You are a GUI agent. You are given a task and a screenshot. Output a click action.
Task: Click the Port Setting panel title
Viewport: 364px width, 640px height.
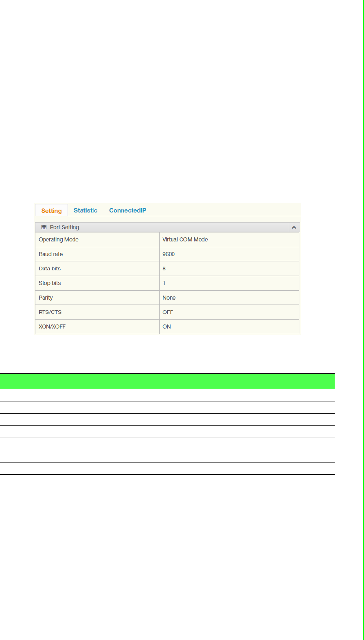tap(64, 227)
